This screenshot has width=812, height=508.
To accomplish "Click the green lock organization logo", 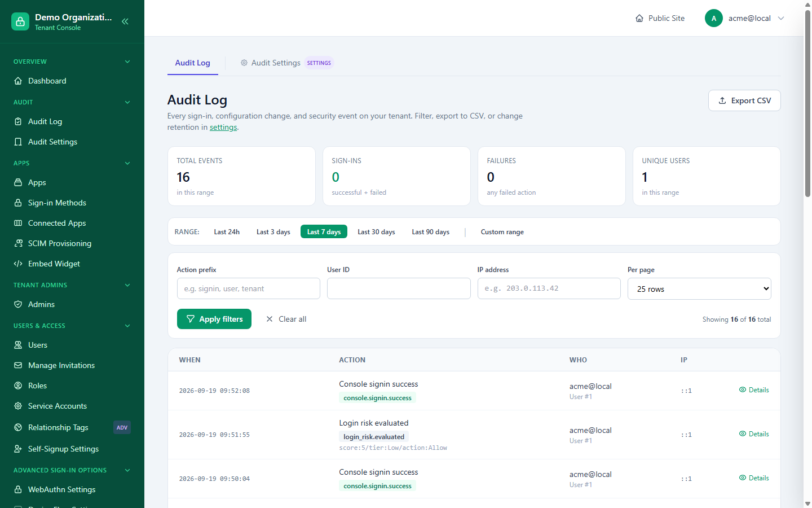I will click(20, 21).
